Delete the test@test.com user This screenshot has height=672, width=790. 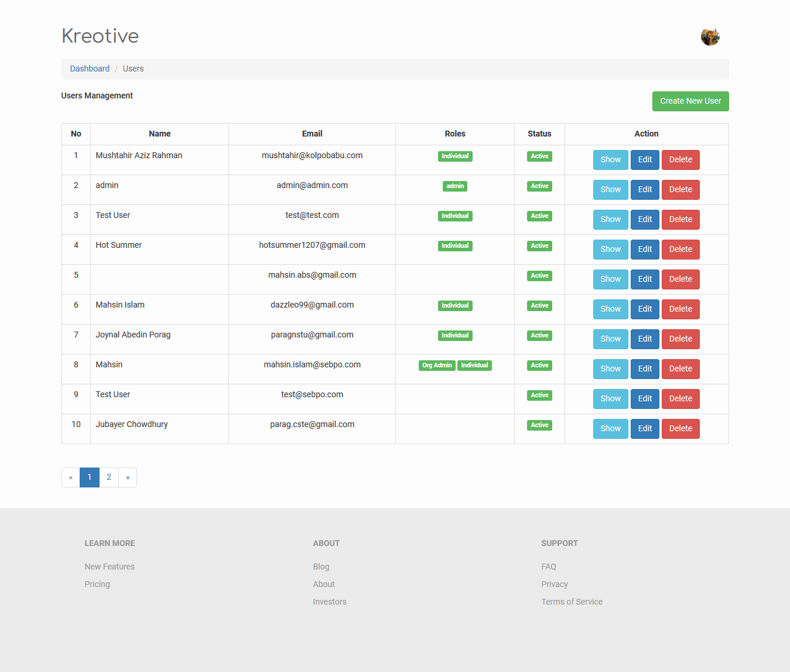point(680,220)
